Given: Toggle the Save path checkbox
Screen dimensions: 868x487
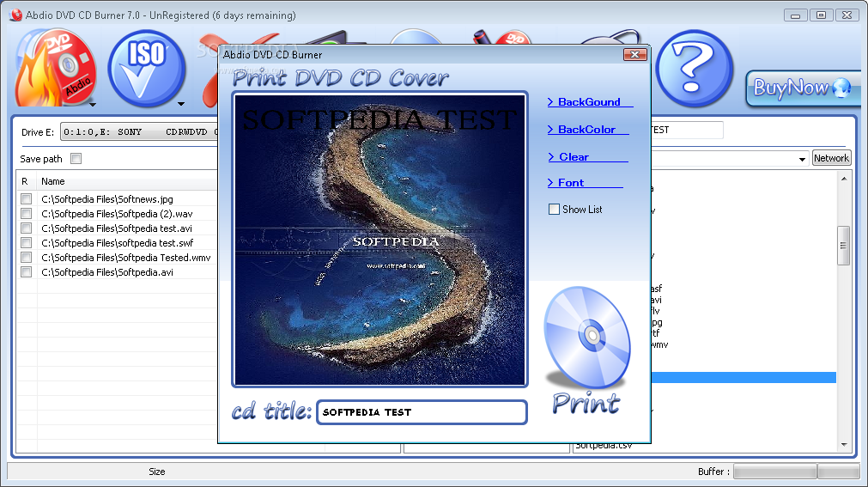Looking at the screenshot, I should pyautogui.click(x=76, y=158).
